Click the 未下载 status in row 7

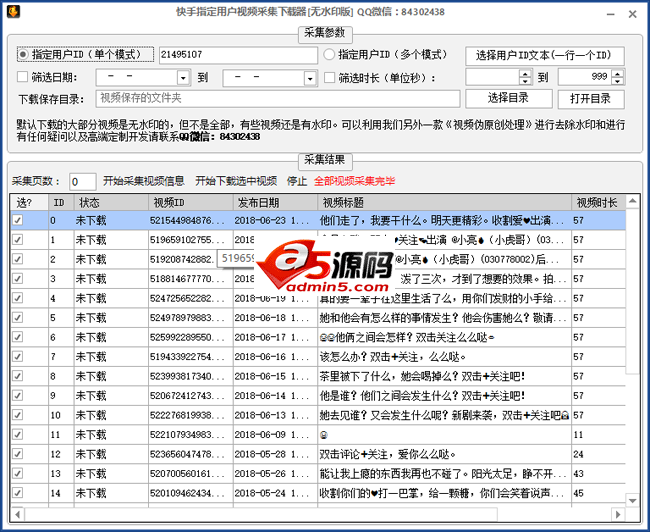click(x=91, y=357)
